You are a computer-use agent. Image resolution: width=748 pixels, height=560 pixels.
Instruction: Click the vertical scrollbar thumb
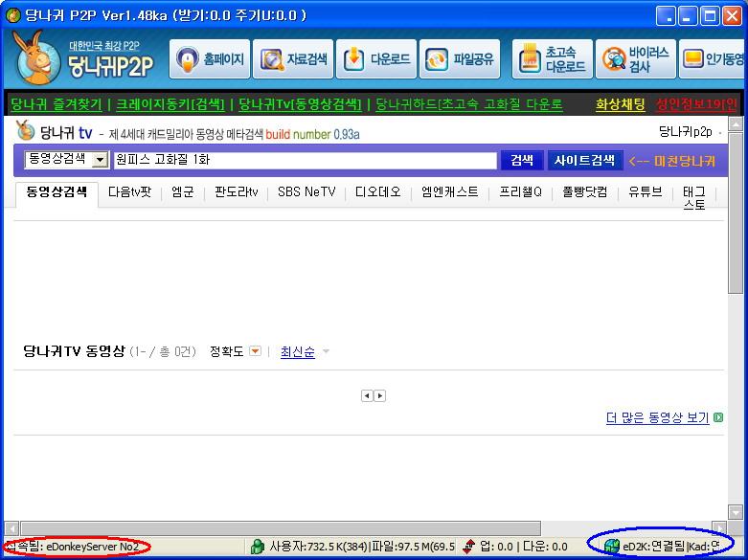[x=736, y=213]
